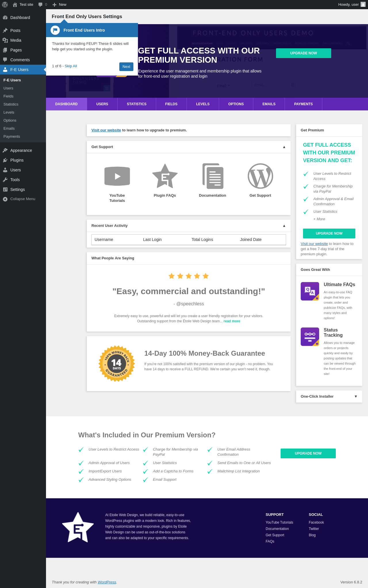This screenshot has width=368, height=588.
Task: Click the Joined Date column header
Action: tap(251, 240)
